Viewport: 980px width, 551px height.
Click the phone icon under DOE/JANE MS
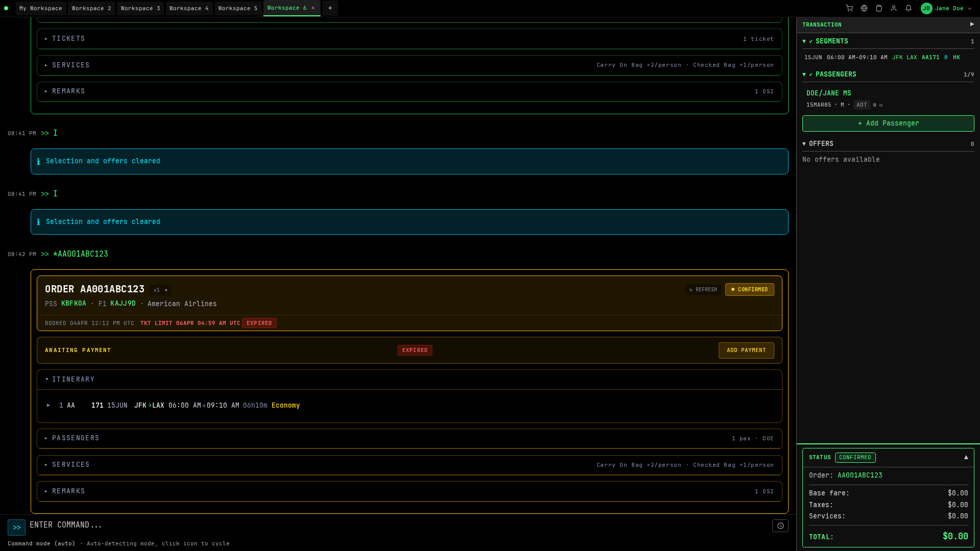point(875,105)
